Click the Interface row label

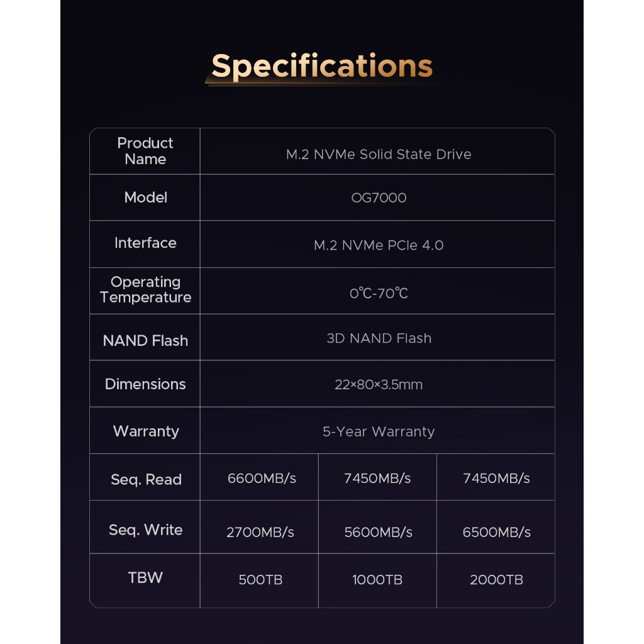(x=145, y=243)
